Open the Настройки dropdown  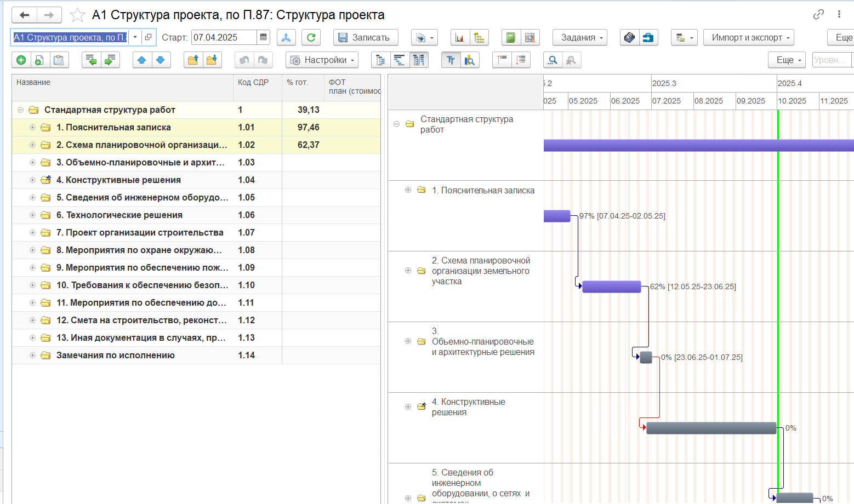(x=322, y=60)
